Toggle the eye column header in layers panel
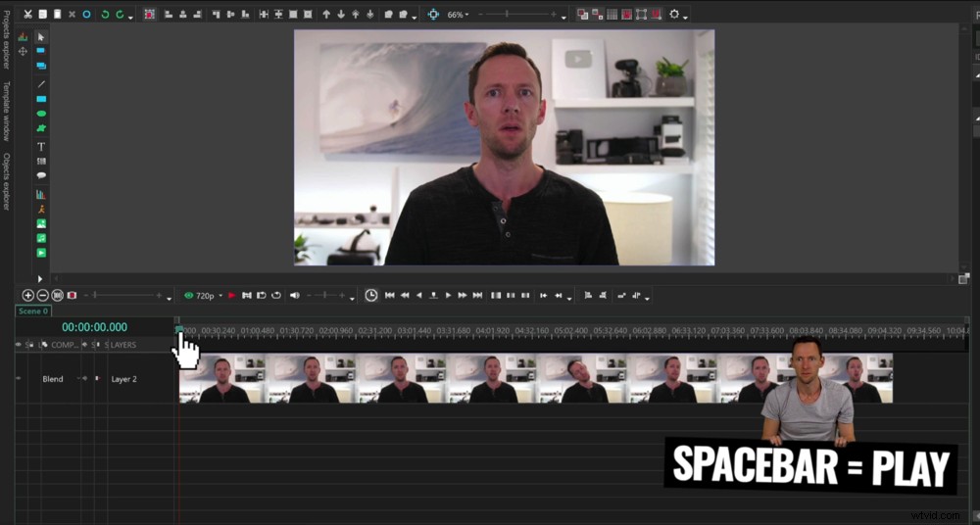The image size is (980, 525). [18, 345]
